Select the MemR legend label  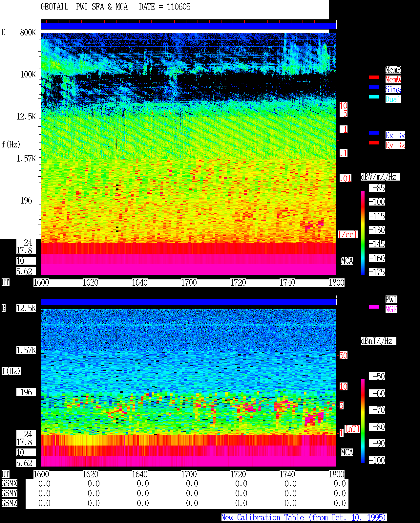click(x=393, y=70)
